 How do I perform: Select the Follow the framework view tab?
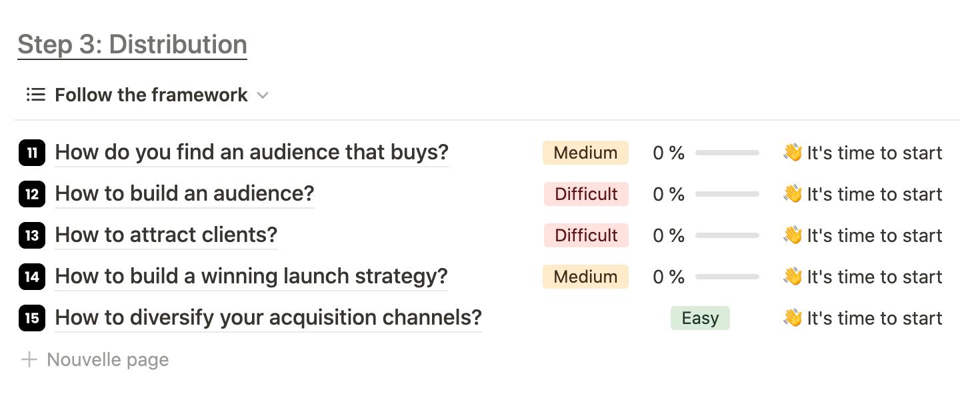coord(151,95)
